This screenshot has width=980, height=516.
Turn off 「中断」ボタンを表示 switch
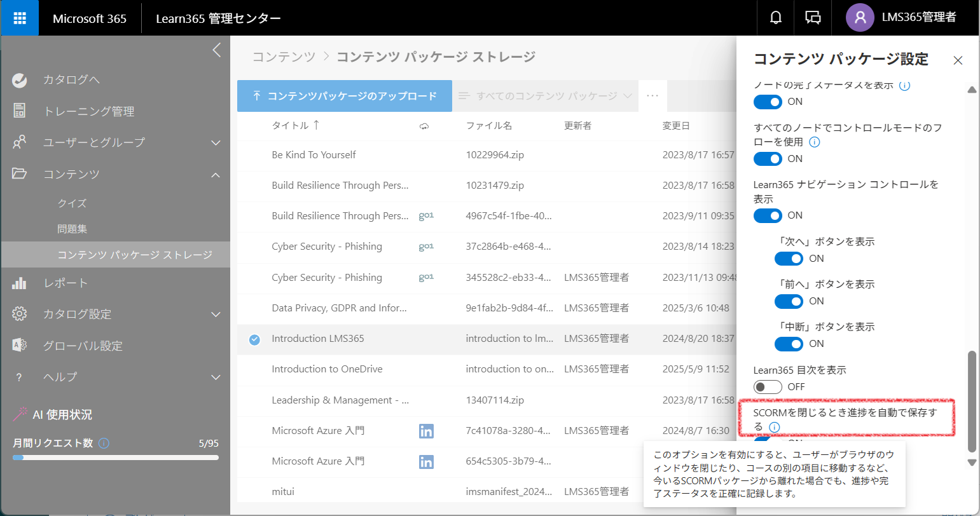(x=789, y=344)
